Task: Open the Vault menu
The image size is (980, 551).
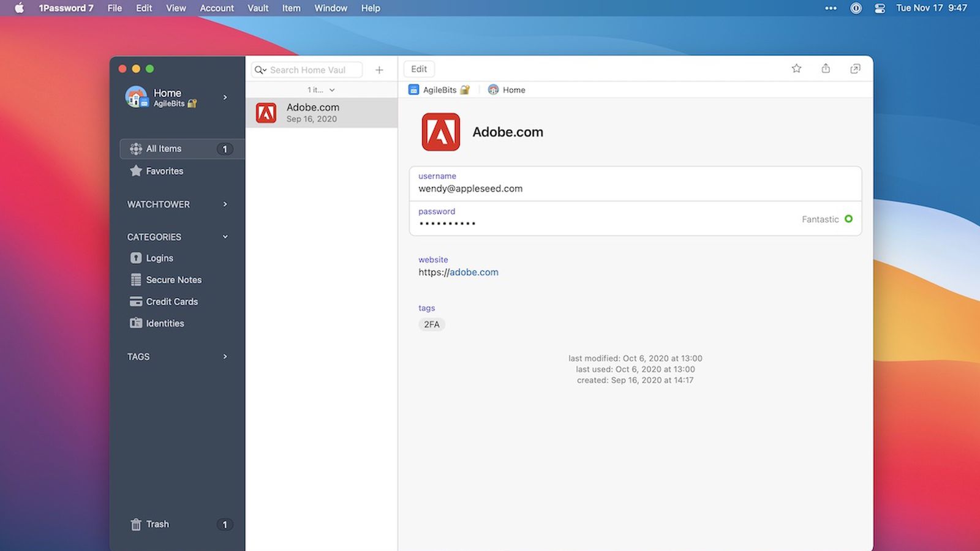Action: [258, 8]
